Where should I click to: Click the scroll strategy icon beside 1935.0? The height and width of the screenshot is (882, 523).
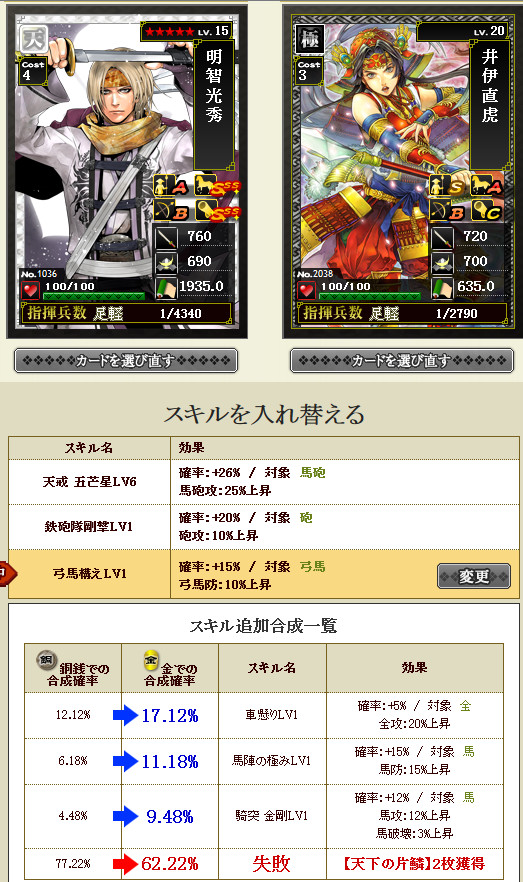click(x=166, y=287)
